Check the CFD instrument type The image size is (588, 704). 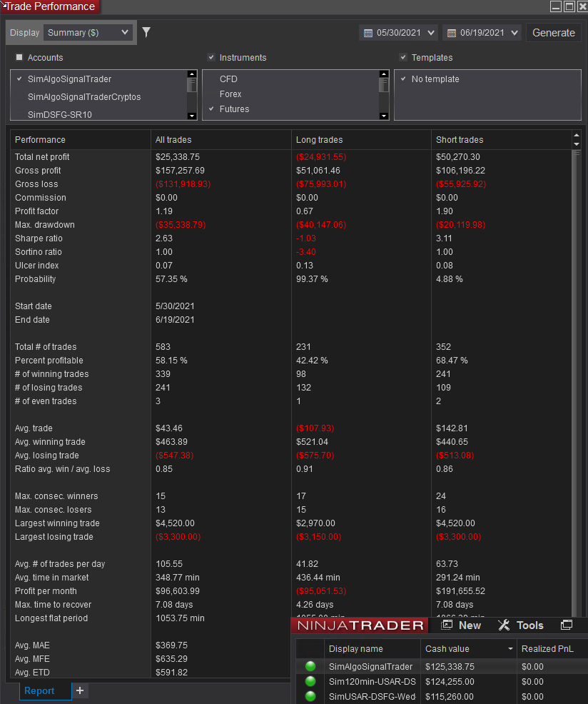click(x=211, y=79)
